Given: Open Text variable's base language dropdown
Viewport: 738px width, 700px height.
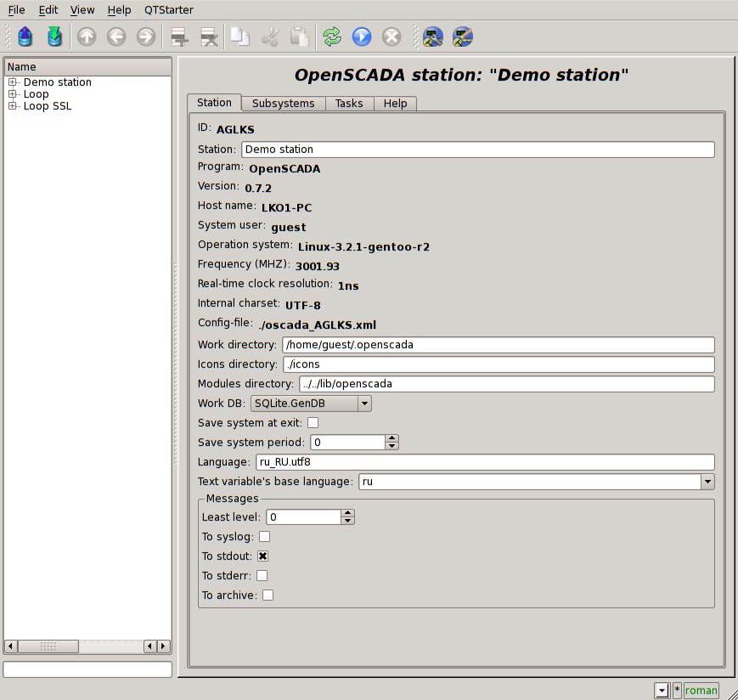Looking at the screenshot, I should click(x=707, y=482).
